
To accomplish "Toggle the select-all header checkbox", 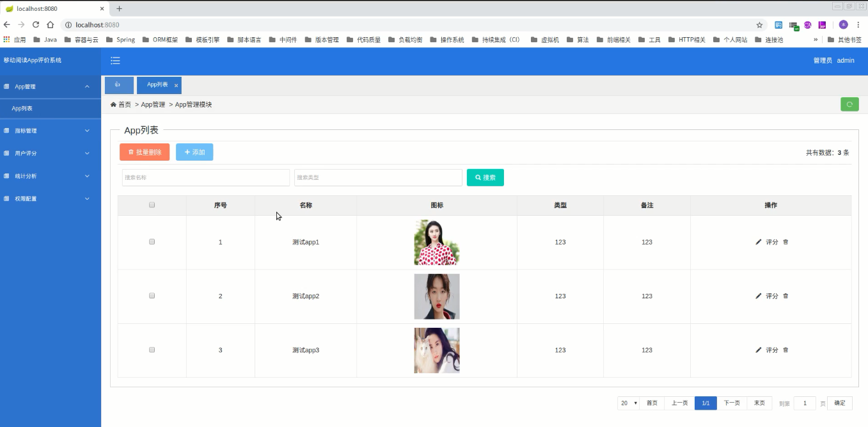I will pos(152,205).
